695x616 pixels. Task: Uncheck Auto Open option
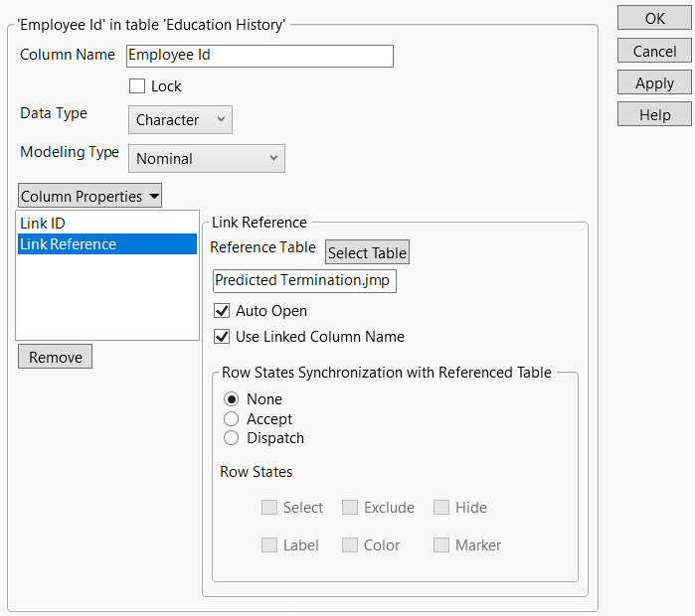point(222,311)
